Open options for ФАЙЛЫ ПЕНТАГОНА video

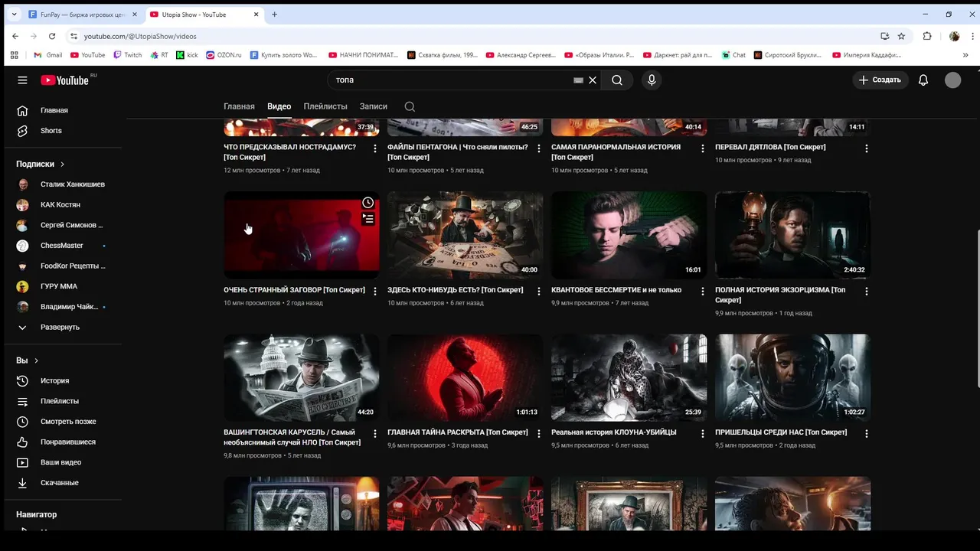[x=539, y=148]
